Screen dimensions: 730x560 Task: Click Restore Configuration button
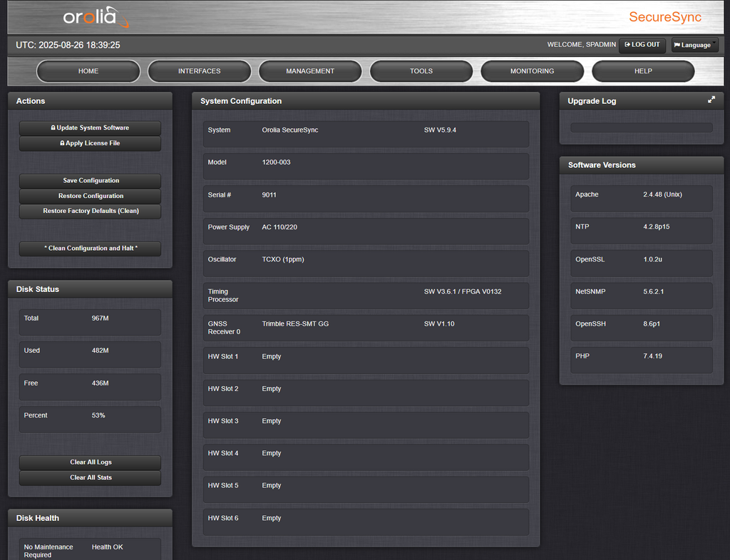pos(90,196)
